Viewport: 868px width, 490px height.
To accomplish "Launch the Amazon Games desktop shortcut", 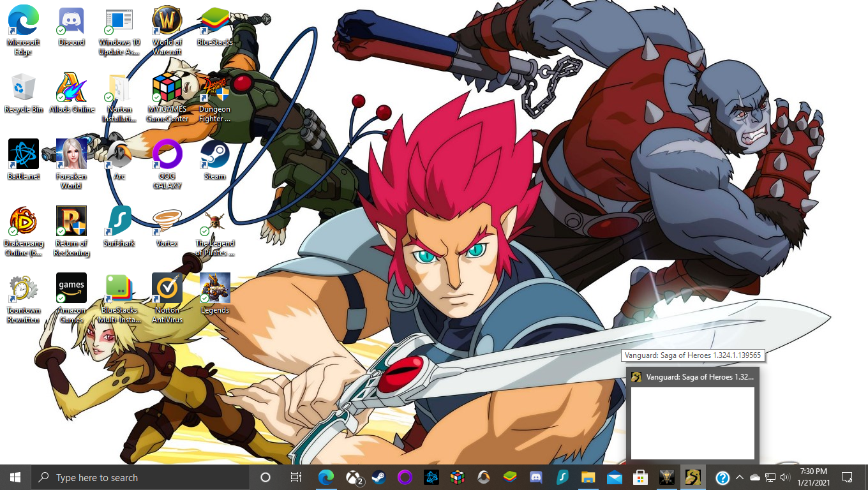I will point(71,289).
